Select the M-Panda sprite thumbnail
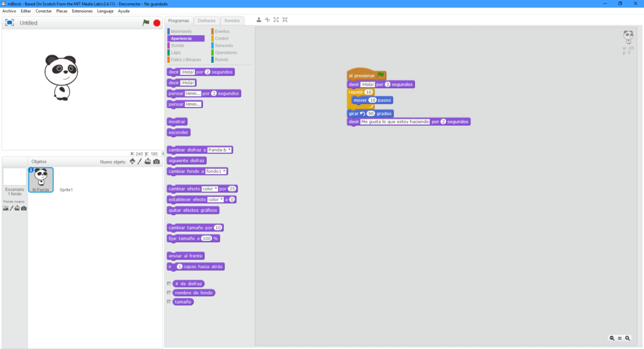 [41, 179]
